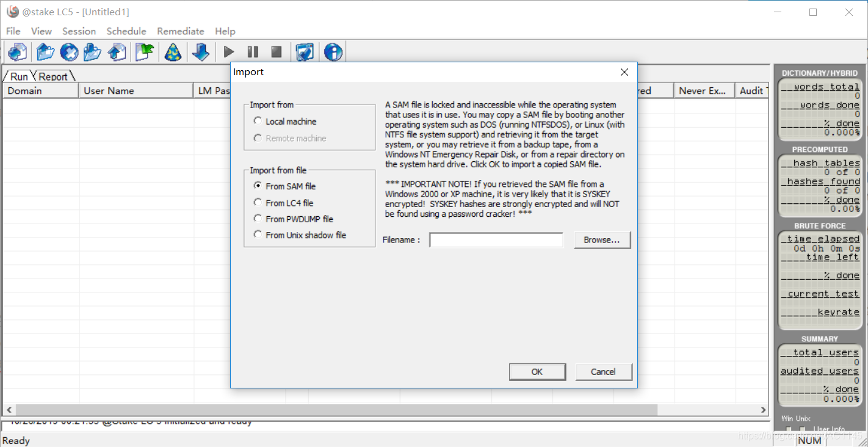Click the BRUTE FORCE heading
Screen dimensions: 868x447
[x=820, y=226]
